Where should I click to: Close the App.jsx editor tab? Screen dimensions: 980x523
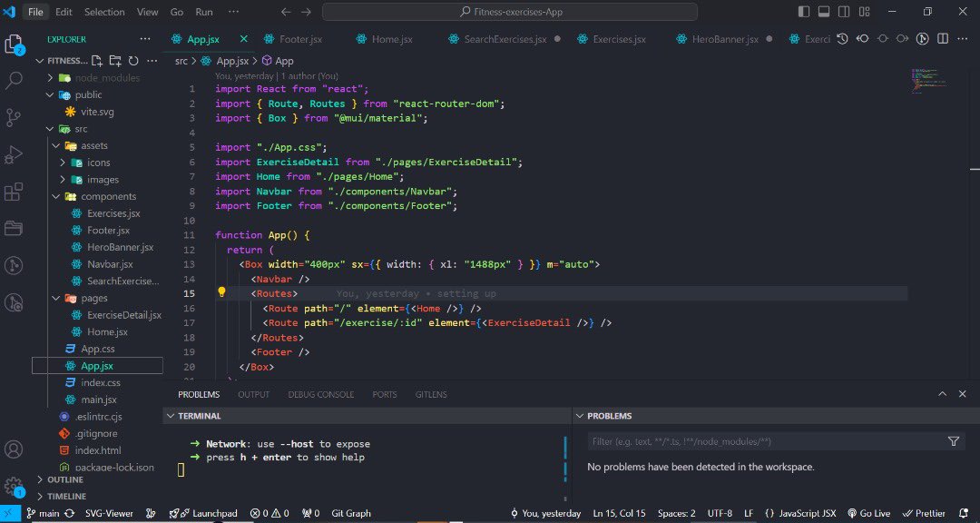[244, 39]
